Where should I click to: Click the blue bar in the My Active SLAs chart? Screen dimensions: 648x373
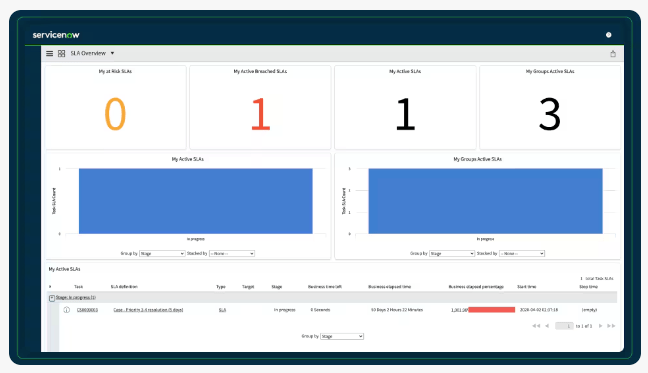195,201
